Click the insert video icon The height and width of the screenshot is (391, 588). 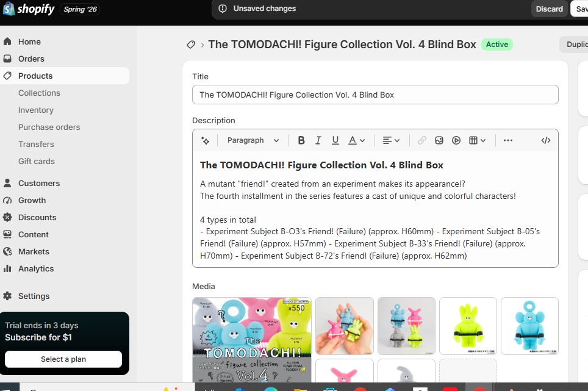456,140
